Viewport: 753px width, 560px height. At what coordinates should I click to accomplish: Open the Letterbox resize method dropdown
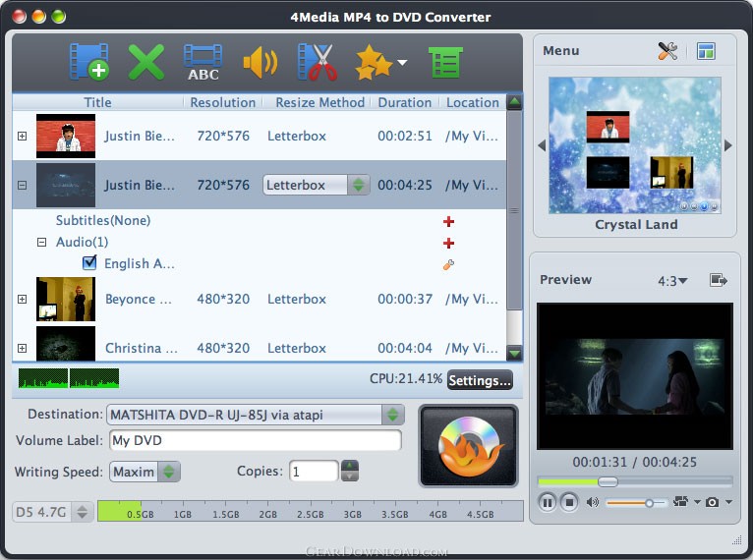pos(316,185)
